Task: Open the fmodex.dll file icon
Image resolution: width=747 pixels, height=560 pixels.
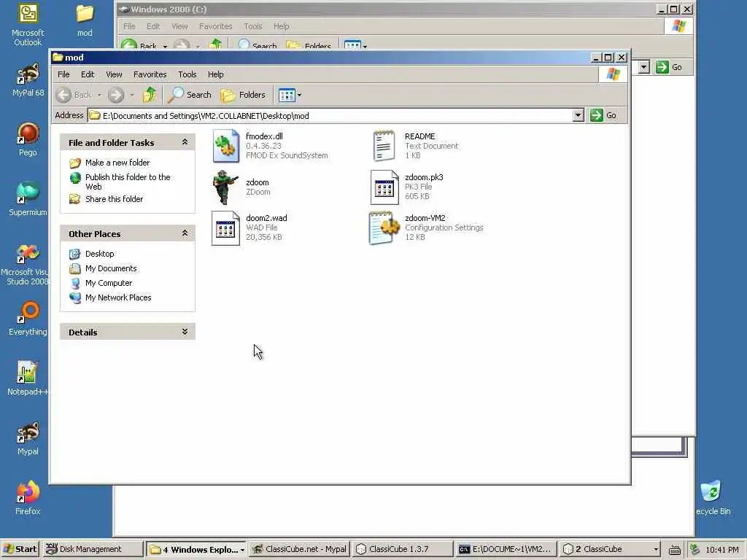Action: pos(226,146)
